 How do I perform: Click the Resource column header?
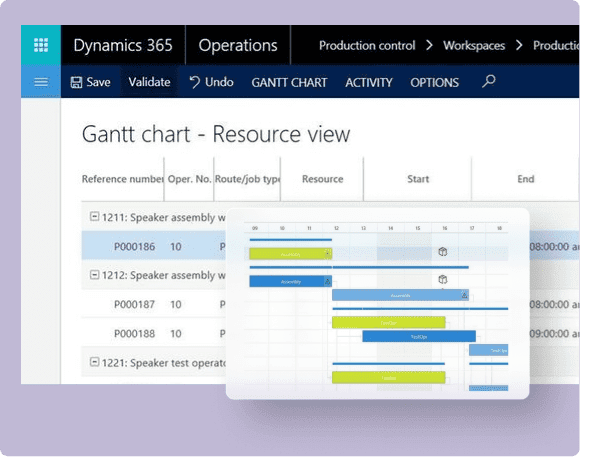click(323, 179)
